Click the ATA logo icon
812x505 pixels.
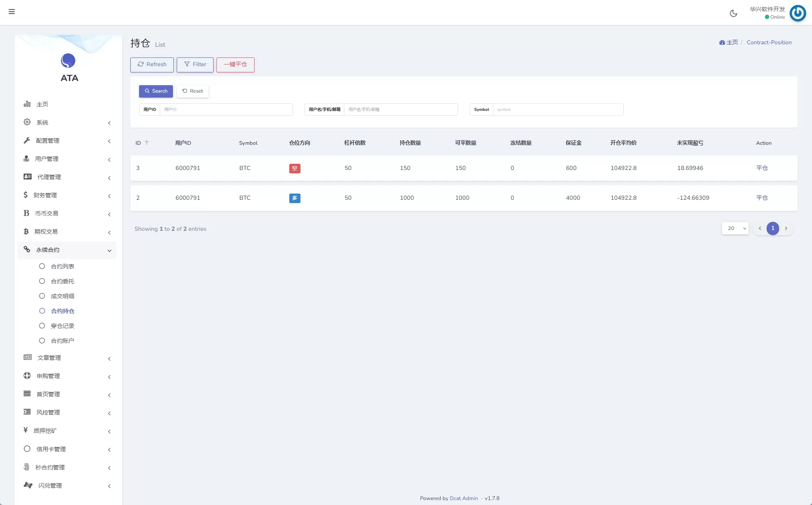pyautogui.click(x=68, y=61)
